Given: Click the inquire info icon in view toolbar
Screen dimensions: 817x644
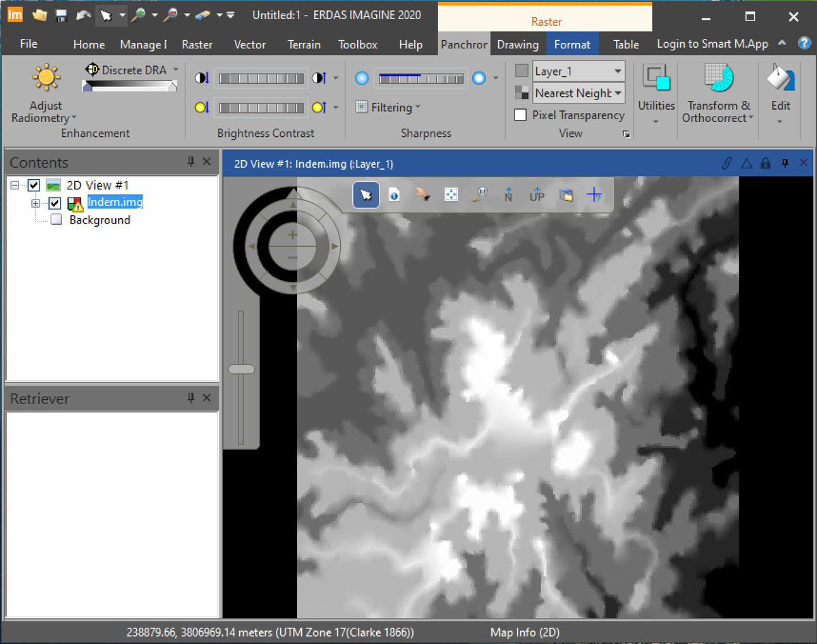Looking at the screenshot, I should 394,195.
